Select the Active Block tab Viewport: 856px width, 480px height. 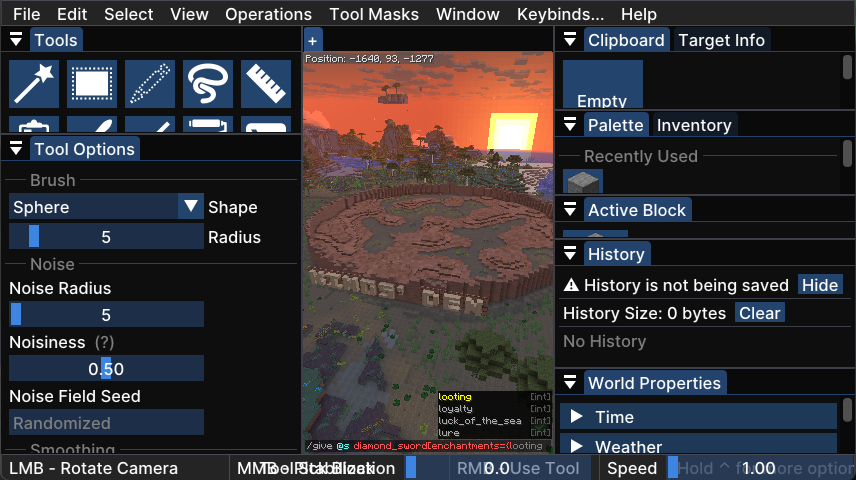click(637, 210)
